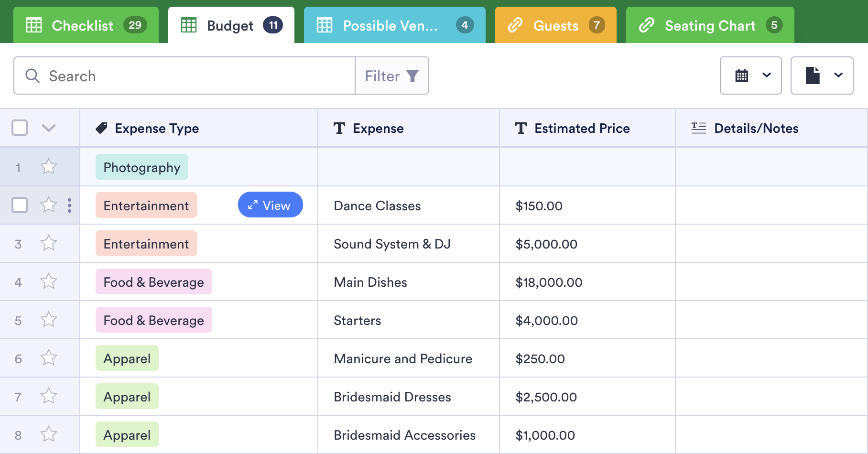Click the Search magnifier icon
868x454 pixels.
[33, 76]
